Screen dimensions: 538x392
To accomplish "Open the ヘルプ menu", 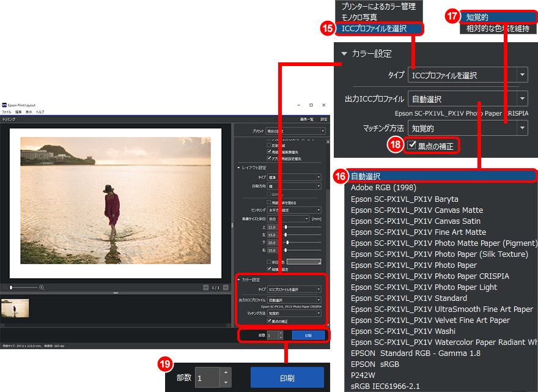I will click(40, 113).
